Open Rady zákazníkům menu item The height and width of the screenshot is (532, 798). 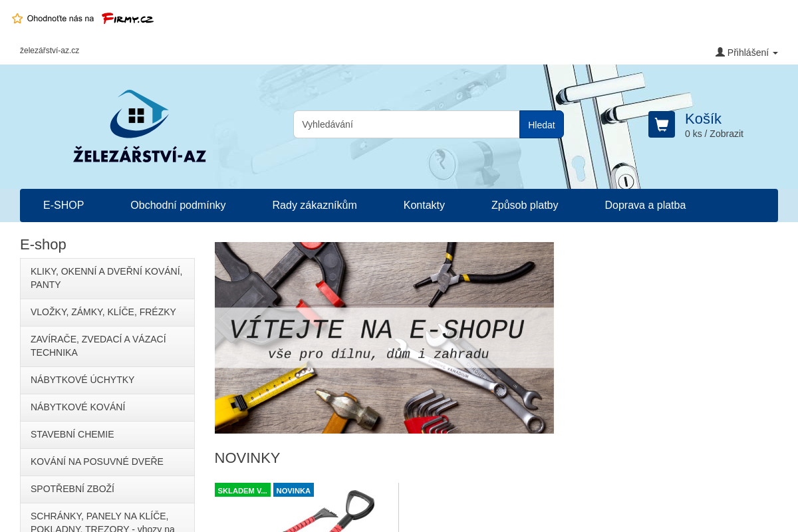pos(315,205)
